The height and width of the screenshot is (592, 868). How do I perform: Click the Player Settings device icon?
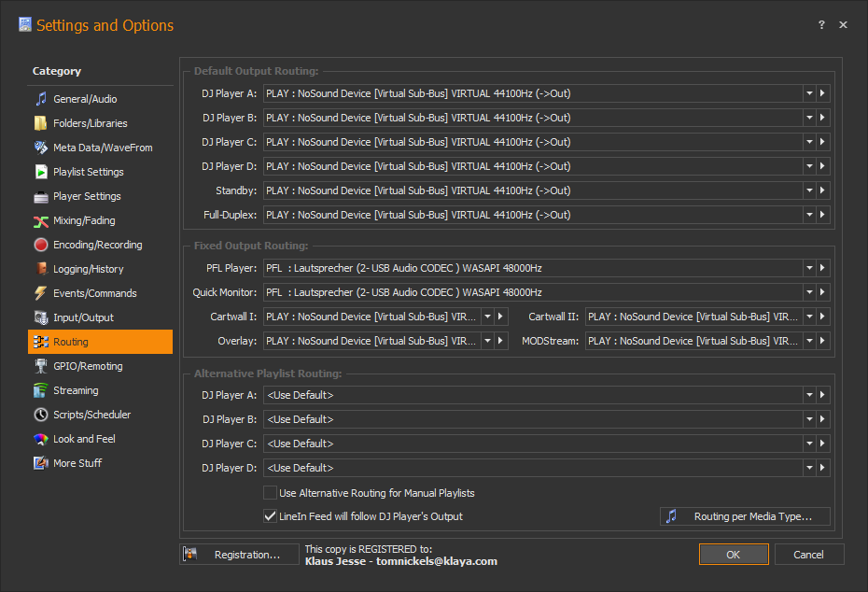[x=41, y=197]
